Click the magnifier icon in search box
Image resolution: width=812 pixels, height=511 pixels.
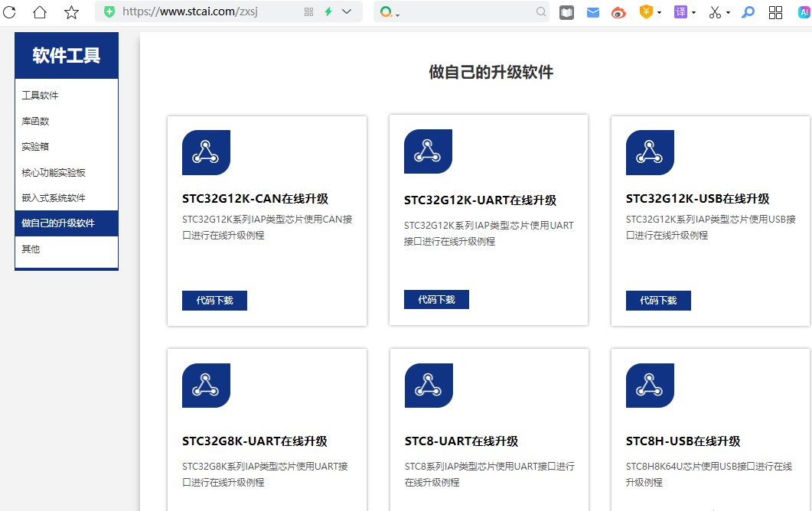pyautogui.click(x=540, y=11)
